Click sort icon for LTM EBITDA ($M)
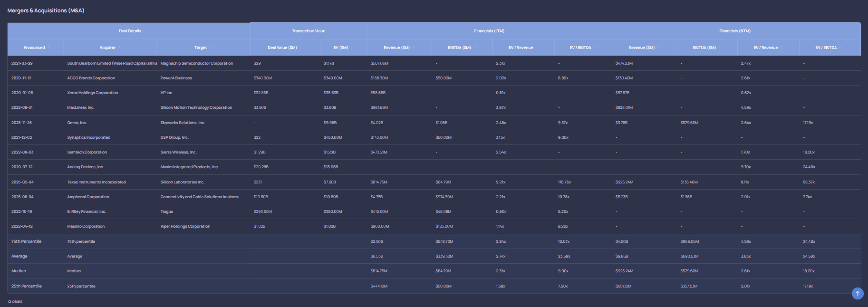868x307 pixels. 475,48
